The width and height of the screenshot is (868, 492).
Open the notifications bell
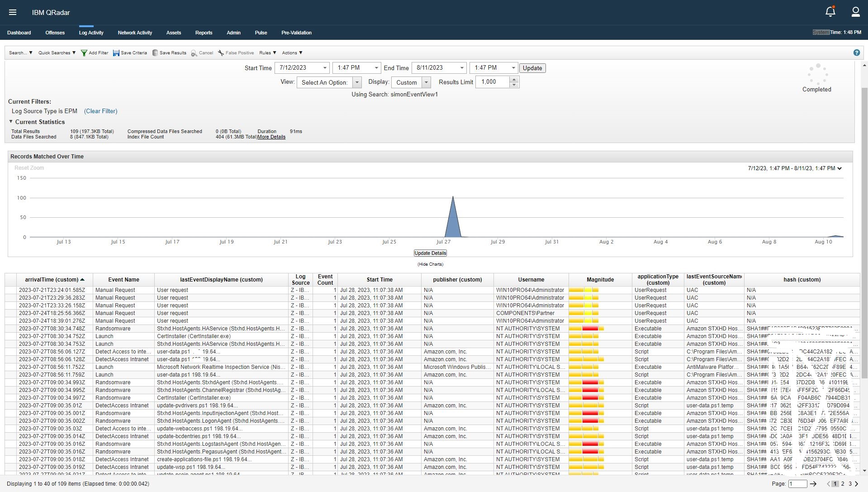point(830,11)
